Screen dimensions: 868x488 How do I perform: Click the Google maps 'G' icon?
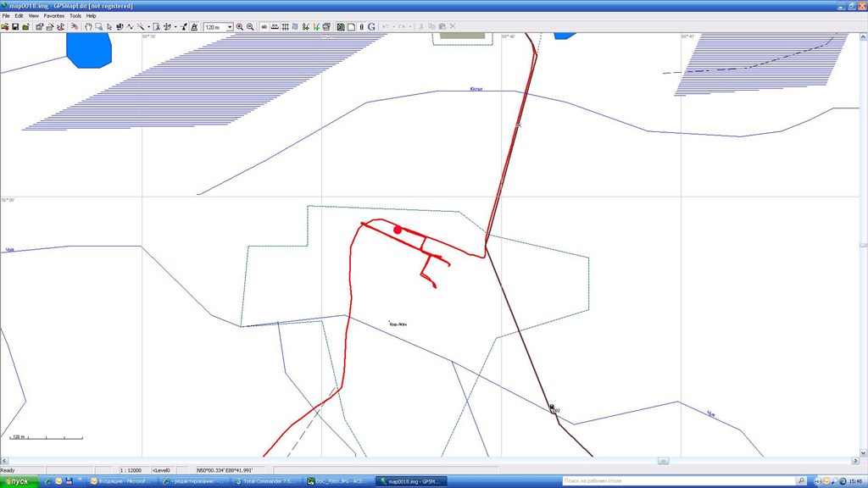pyautogui.click(x=371, y=26)
